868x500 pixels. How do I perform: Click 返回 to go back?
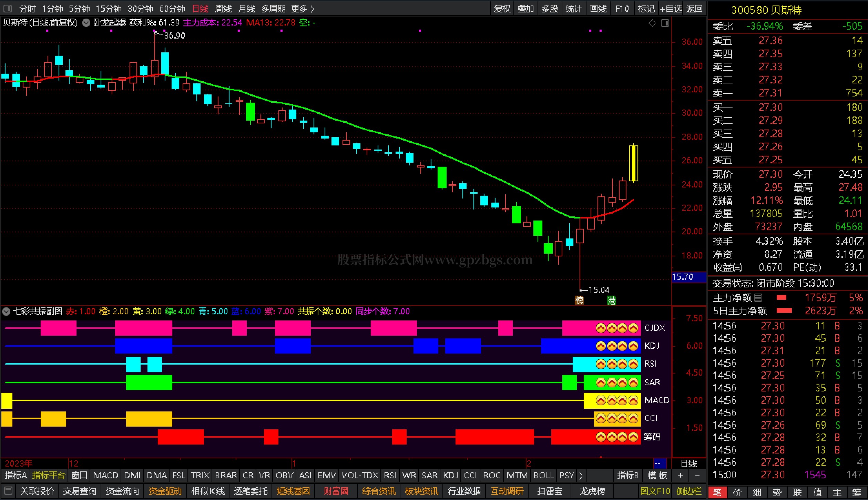coord(694,9)
